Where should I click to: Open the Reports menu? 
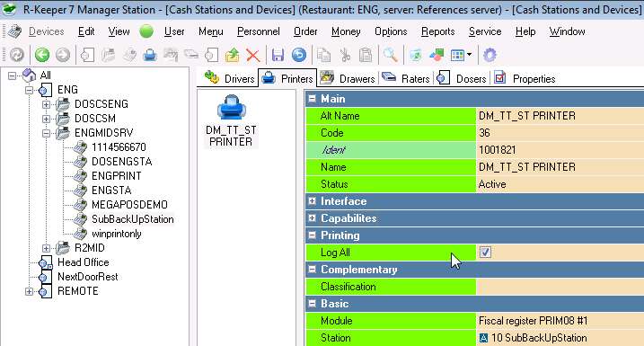pyautogui.click(x=437, y=31)
